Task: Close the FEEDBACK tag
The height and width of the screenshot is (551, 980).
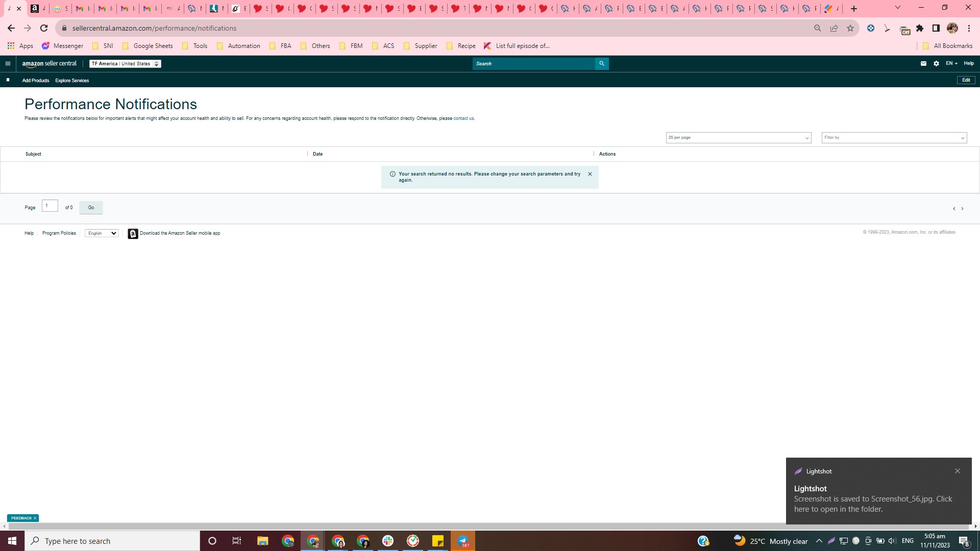Action: click(x=35, y=518)
